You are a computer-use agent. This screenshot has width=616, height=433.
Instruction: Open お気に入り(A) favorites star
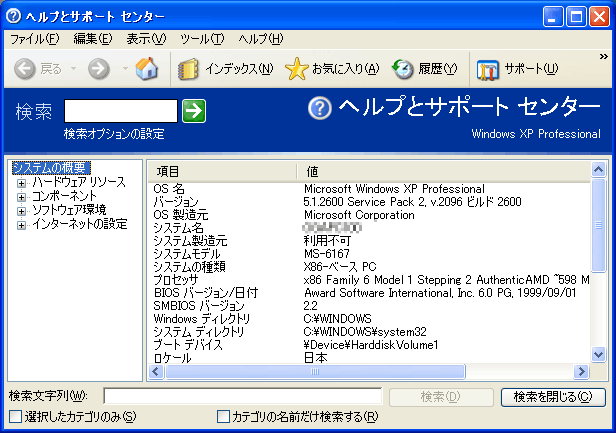tap(297, 69)
